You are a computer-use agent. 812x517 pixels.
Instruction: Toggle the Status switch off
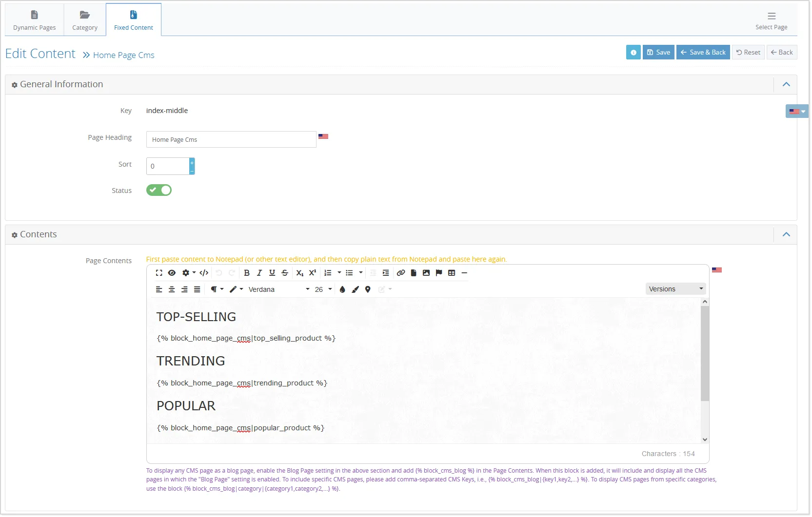coord(159,191)
